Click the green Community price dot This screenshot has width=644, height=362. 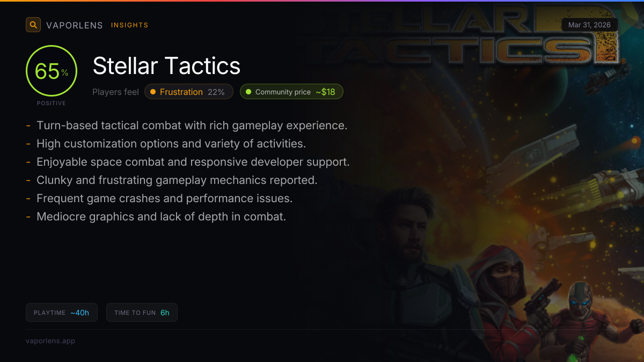click(248, 92)
